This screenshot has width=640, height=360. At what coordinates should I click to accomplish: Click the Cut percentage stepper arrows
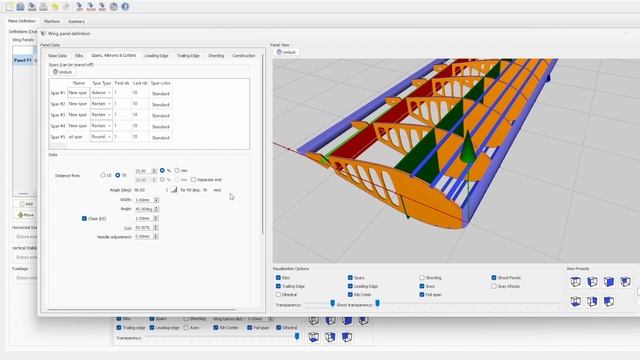pyautogui.click(x=156, y=228)
